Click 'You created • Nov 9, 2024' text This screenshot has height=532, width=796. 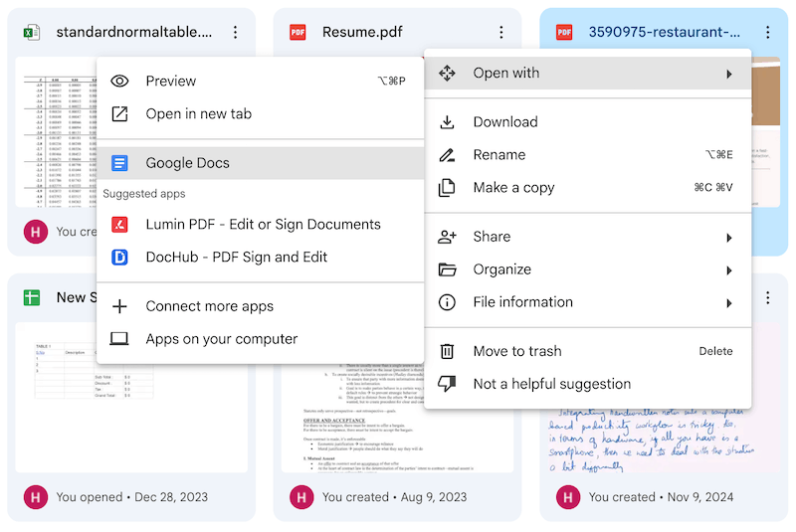pyautogui.click(x=661, y=497)
